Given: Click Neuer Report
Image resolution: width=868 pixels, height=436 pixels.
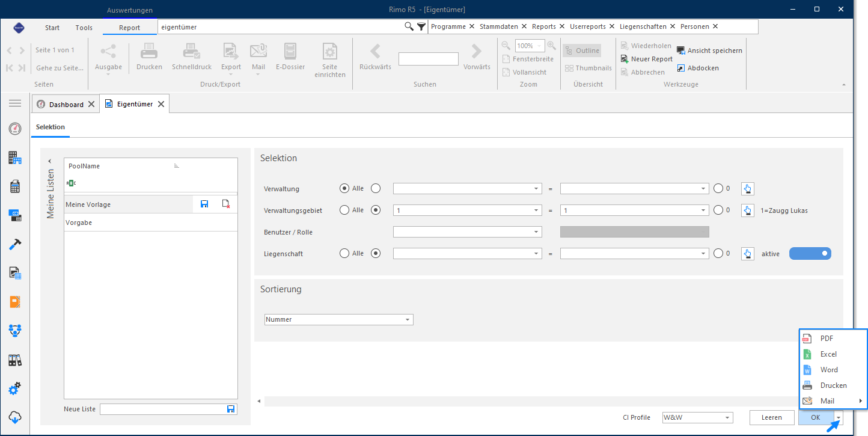Looking at the screenshot, I should 647,59.
